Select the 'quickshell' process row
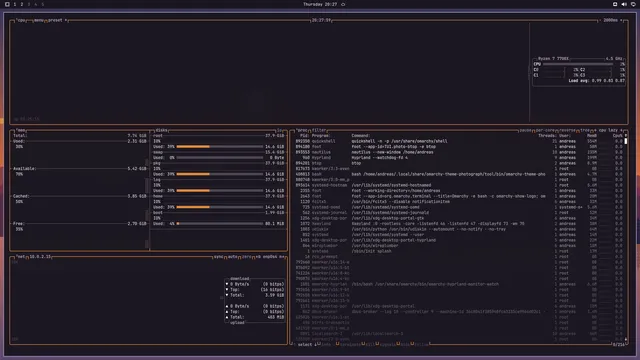 [x=459, y=141]
